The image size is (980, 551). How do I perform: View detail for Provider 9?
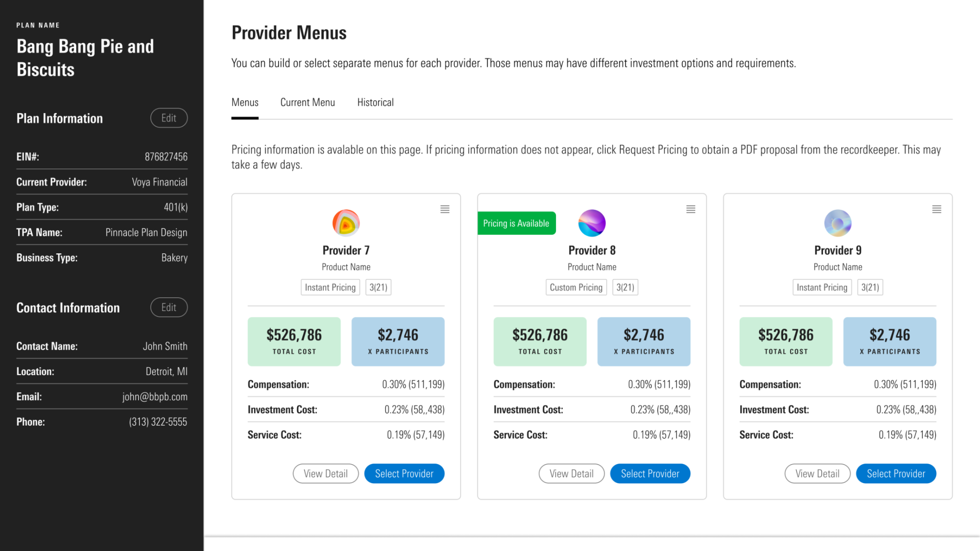coord(817,474)
